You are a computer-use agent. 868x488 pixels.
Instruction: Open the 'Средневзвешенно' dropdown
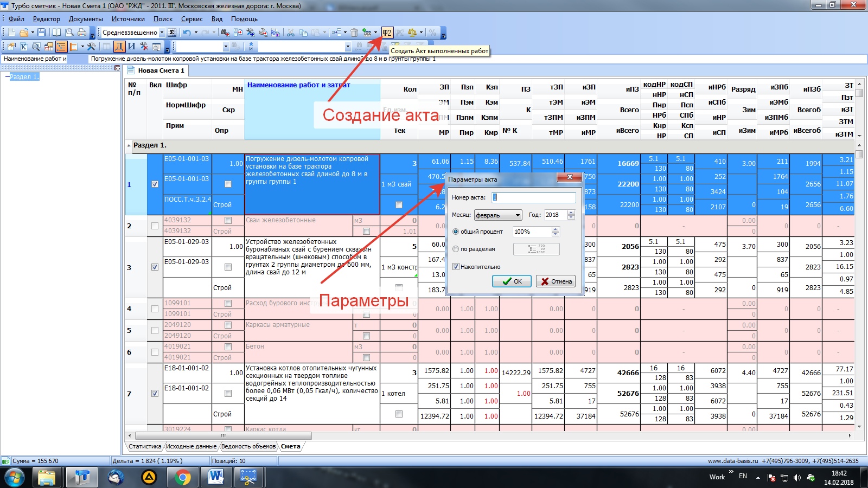(x=161, y=33)
